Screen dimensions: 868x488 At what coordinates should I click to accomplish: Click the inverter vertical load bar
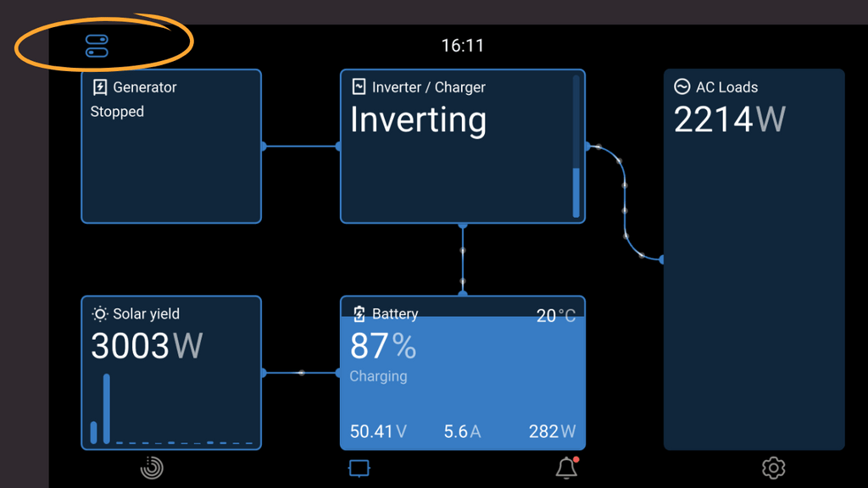pyautogui.click(x=576, y=146)
